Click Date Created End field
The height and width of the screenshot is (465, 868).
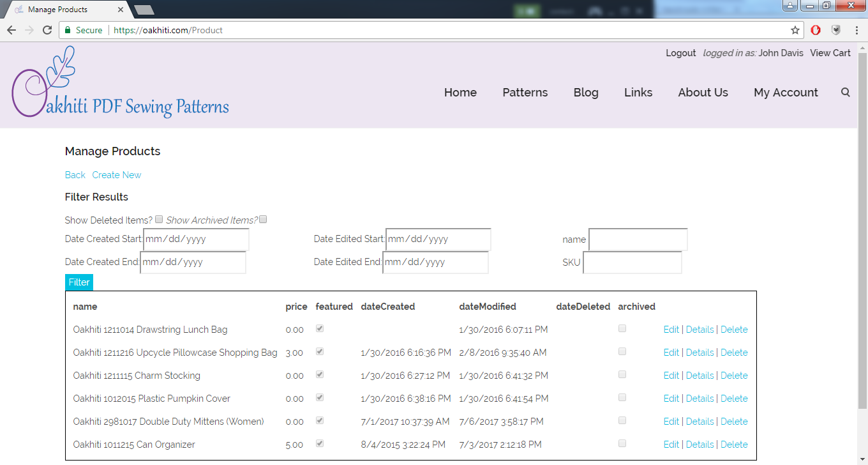coord(193,262)
